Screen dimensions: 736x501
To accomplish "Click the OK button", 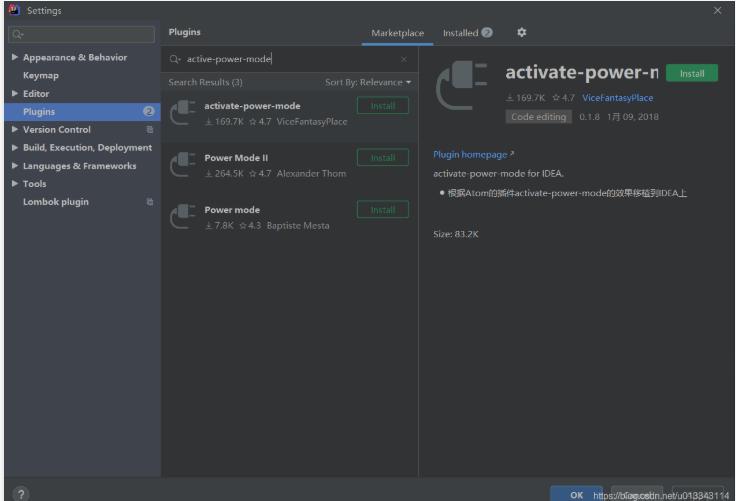I will 576,494.
